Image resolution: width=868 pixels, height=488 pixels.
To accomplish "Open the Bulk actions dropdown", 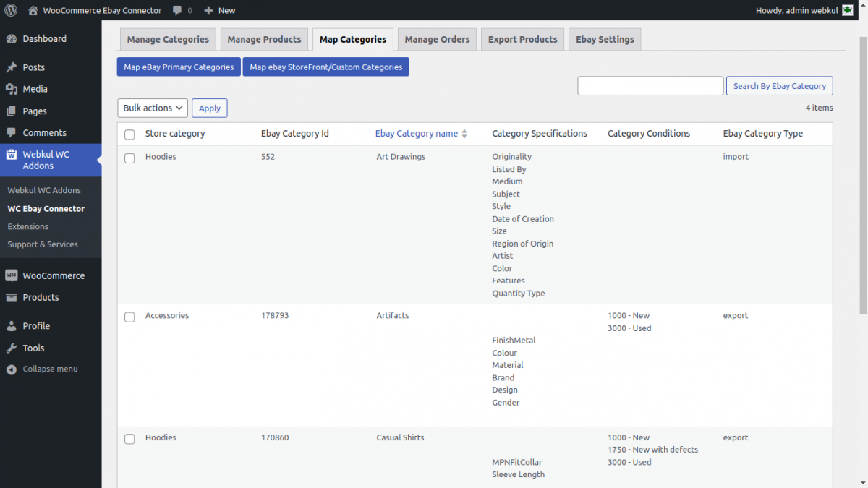I will point(153,108).
